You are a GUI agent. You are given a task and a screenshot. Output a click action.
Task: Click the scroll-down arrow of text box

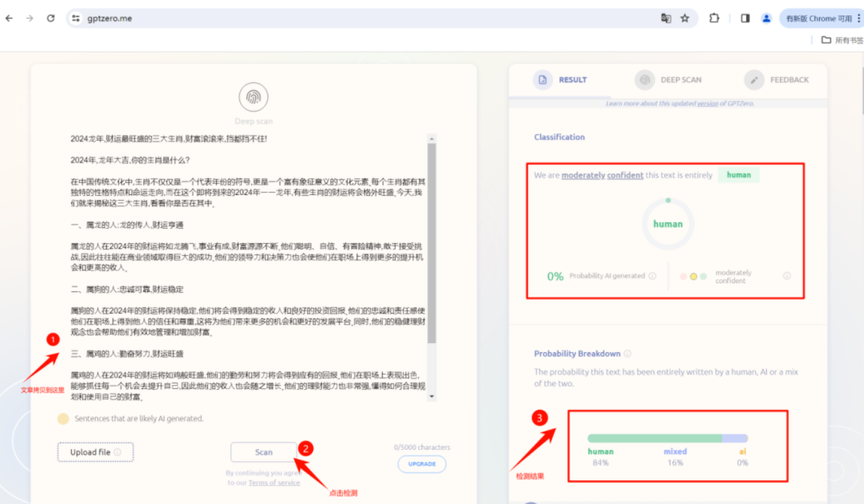click(432, 396)
